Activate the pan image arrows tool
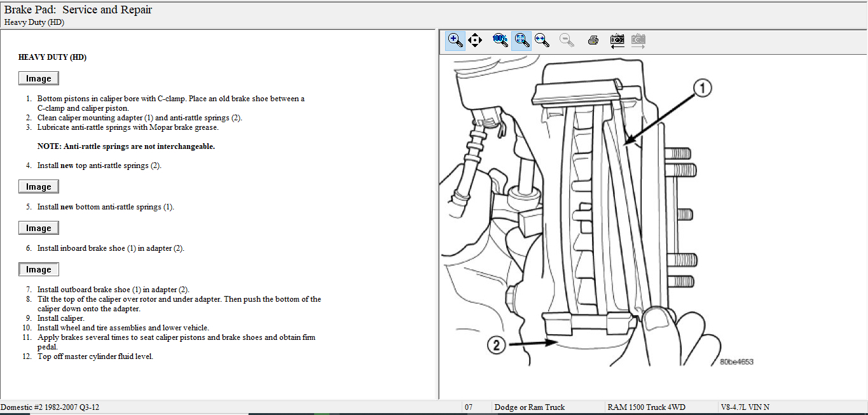Viewport: 868px width, 415px height. click(x=474, y=40)
